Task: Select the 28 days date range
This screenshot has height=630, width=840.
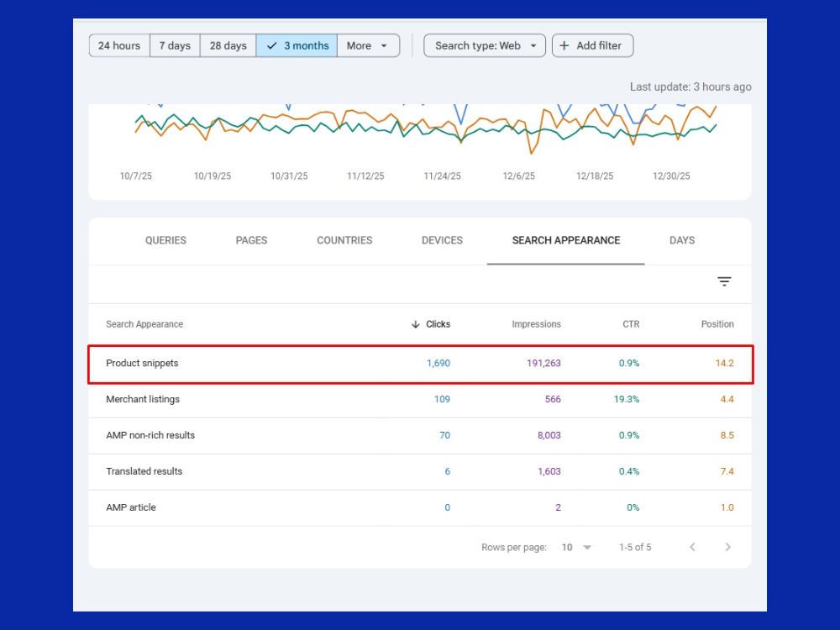Action: [x=228, y=45]
